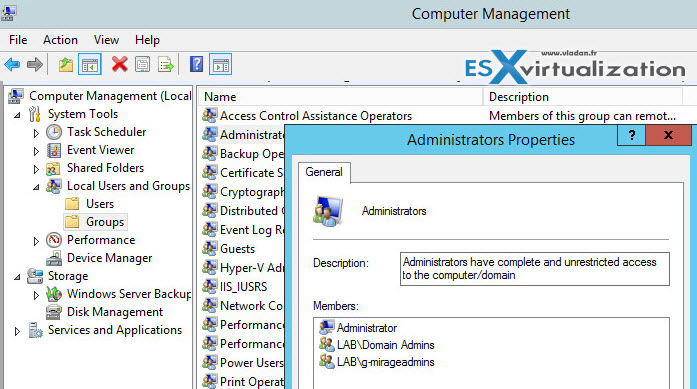Select the Certificate Service group row

[x=252, y=172]
